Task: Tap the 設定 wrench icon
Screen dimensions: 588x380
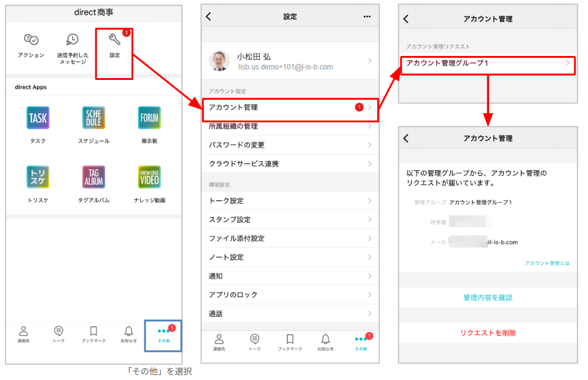Action: [114, 39]
